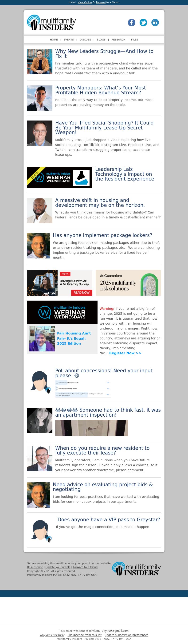Select the RESEARCH navigation item
188x644 pixels.
[118, 40]
